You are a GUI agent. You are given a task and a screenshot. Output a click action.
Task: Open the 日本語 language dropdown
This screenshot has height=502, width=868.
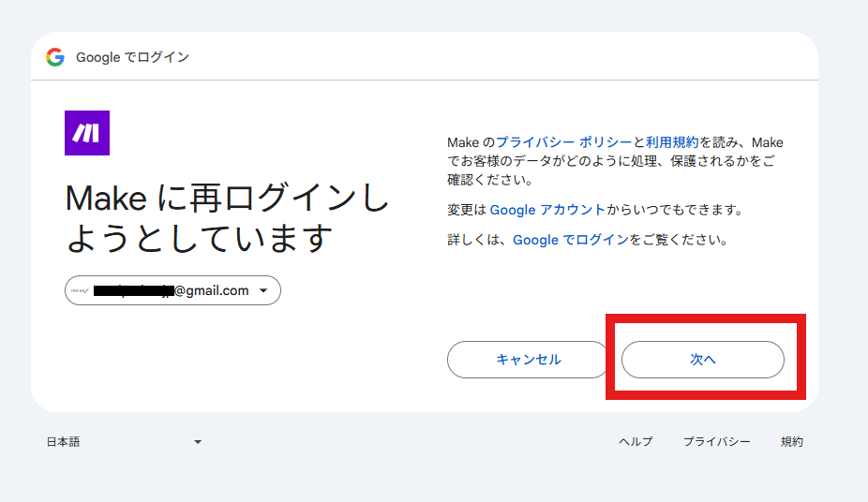click(x=124, y=442)
